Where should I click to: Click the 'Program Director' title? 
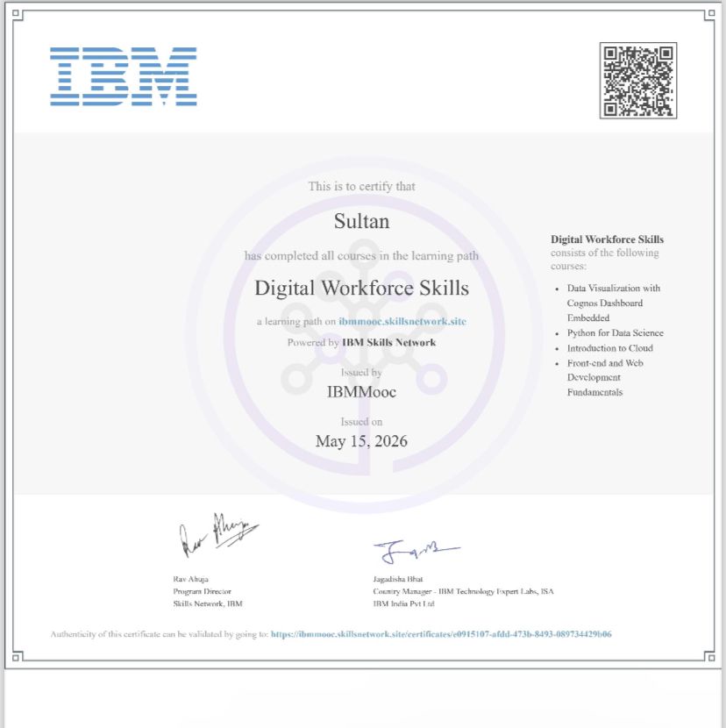202,591
